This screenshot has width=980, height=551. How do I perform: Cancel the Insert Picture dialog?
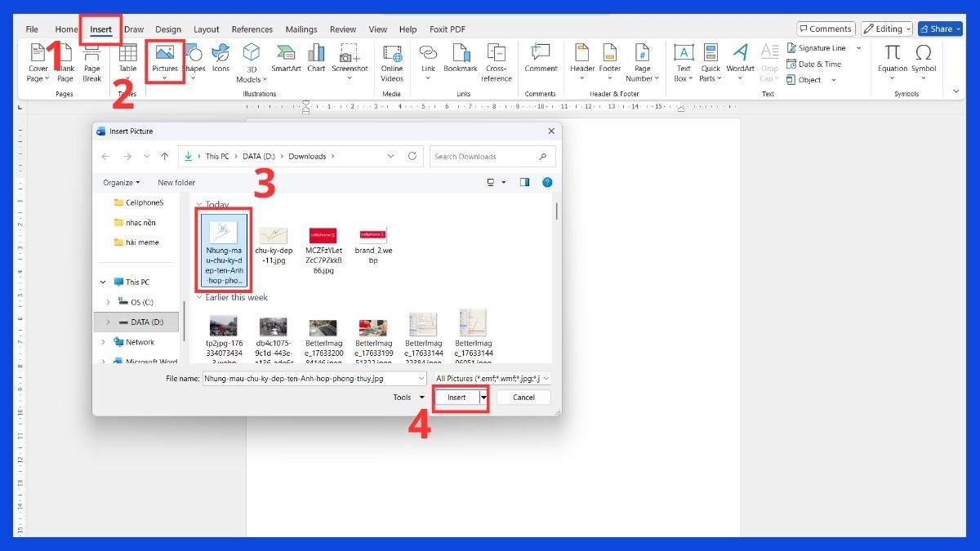coord(523,398)
